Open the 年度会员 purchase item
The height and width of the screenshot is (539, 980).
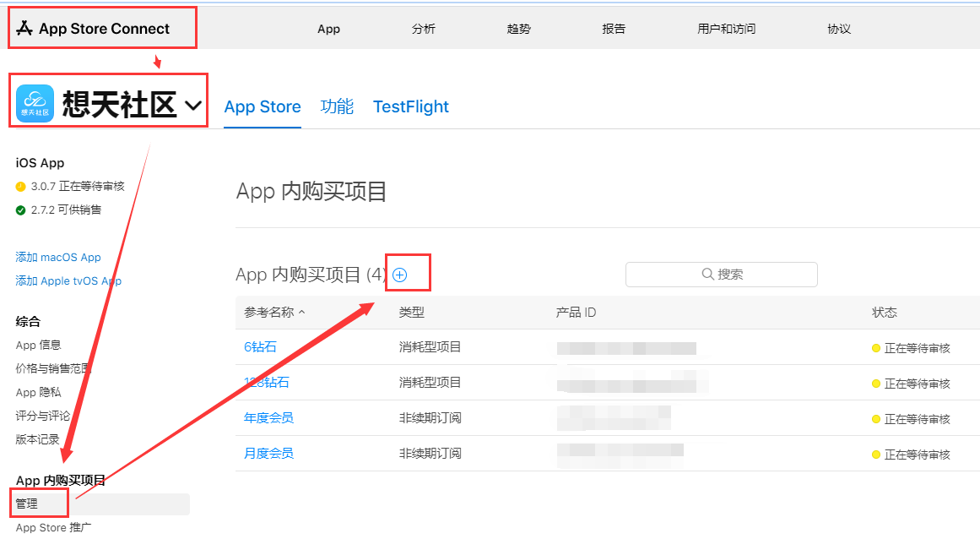click(x=268, y=417)
